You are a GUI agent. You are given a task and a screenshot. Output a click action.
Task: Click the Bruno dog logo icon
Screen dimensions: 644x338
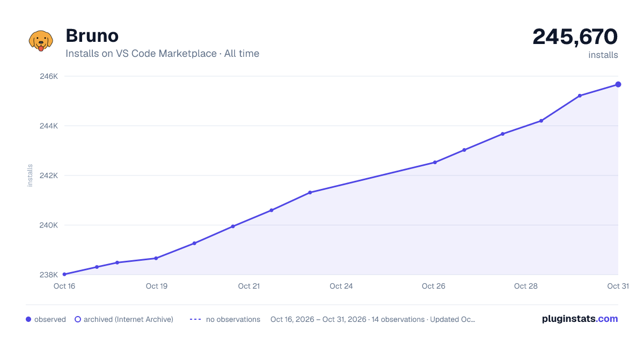(x=41, y=41)
